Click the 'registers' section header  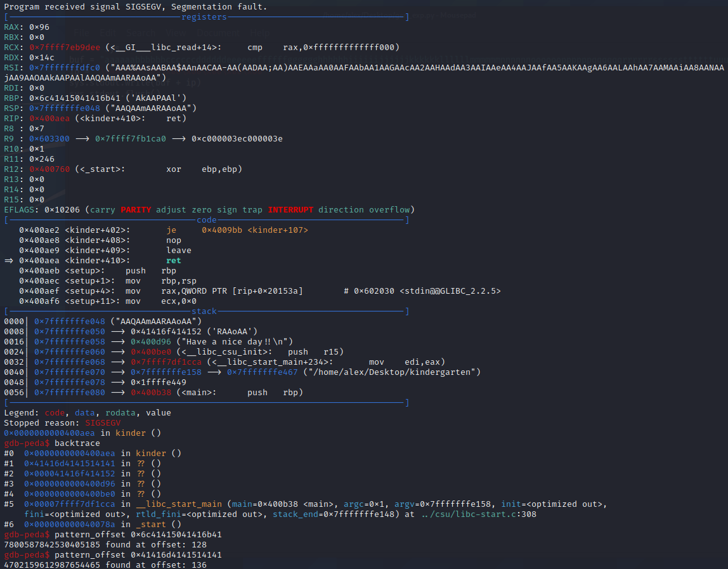[x=204, y=17]
